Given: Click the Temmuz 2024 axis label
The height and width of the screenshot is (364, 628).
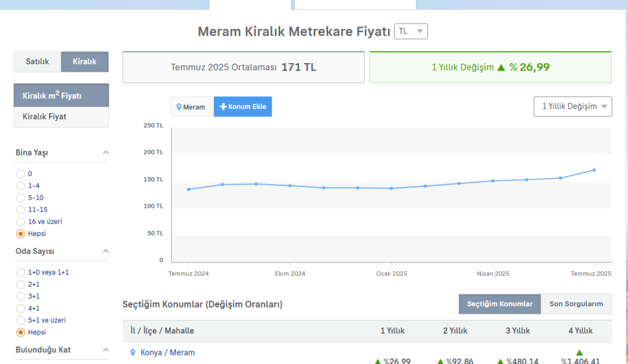Looking at the screenshot, I should [188, 274].
